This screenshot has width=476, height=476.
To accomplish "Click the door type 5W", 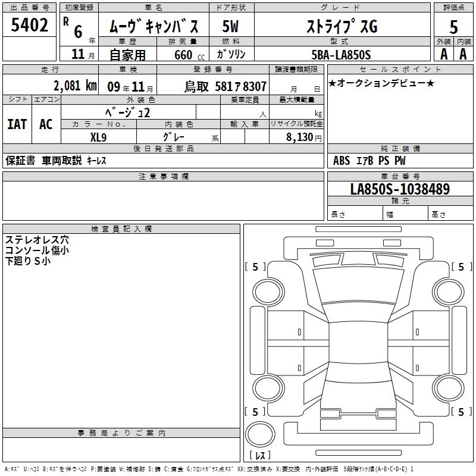I will (230, 26).
